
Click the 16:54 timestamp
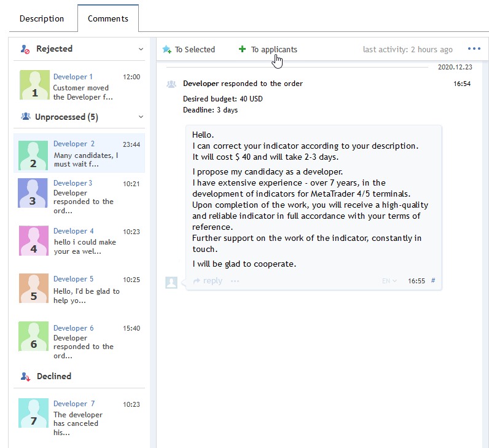click(x=462, y=84)
